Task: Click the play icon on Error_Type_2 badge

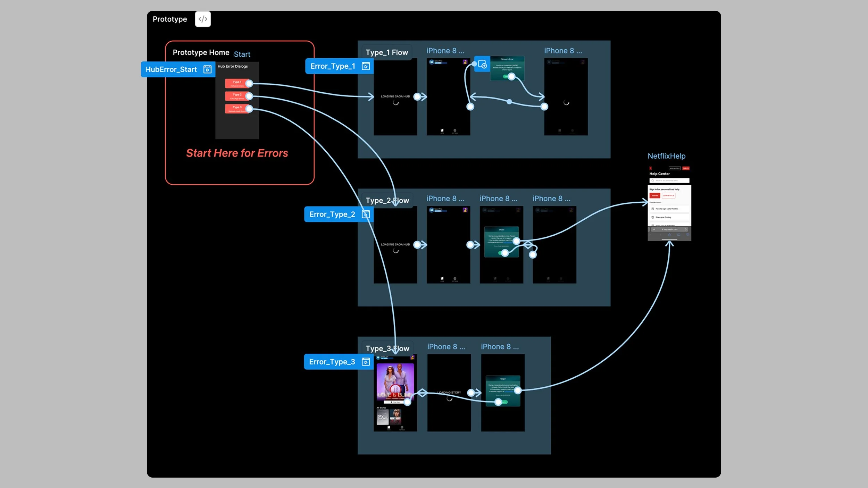Action: coord(366,214)
